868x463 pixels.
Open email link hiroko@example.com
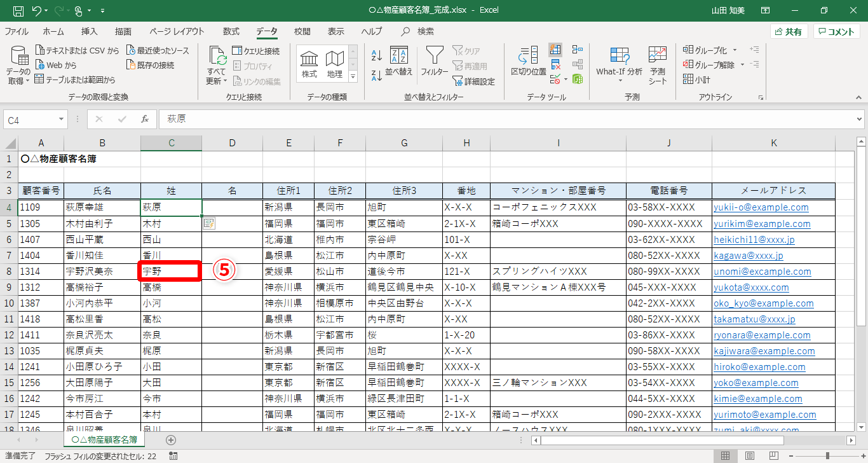(x=760, y=367)
